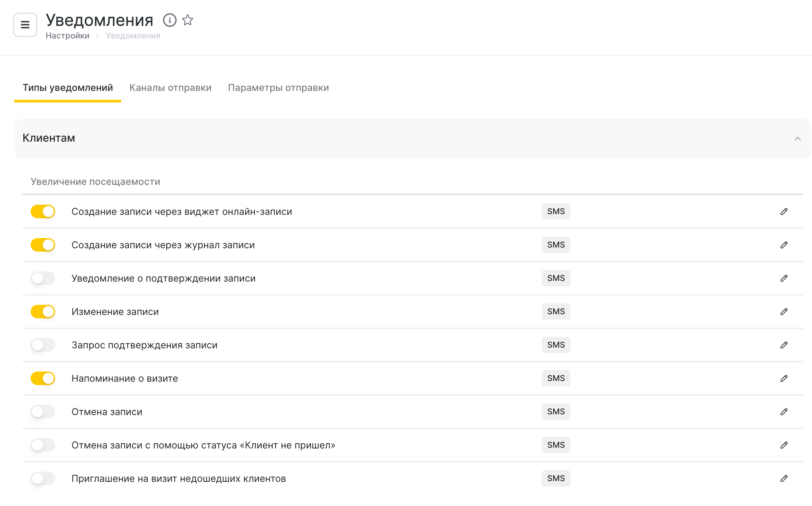The width and height of the screenshot is (812, 506).
Task: Disable the «Создание записи через журнал записи» toggle
Action: click(x=43, y=245)
